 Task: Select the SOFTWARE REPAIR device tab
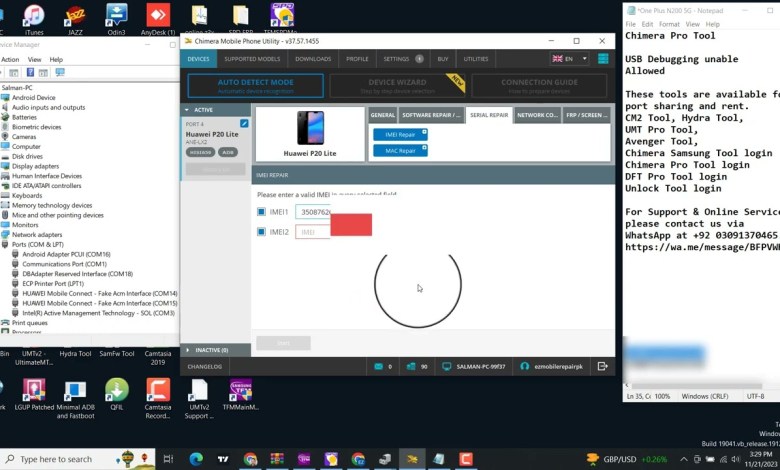coord(431,115)
